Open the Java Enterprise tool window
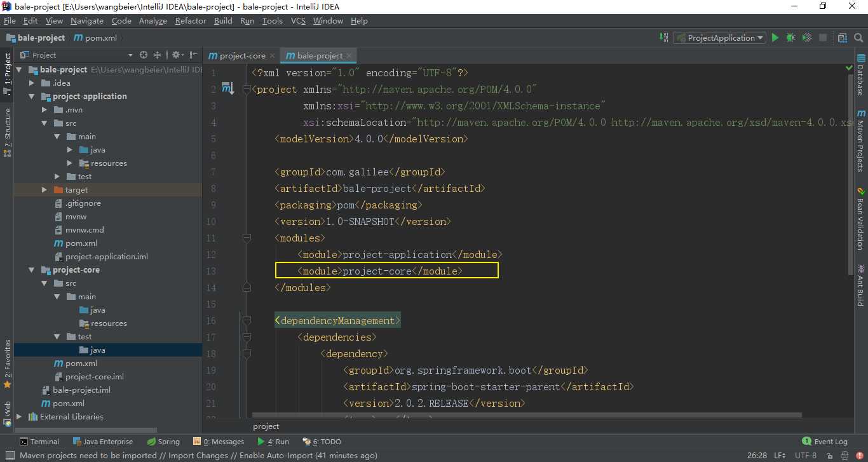 click(x=103, y=442)
